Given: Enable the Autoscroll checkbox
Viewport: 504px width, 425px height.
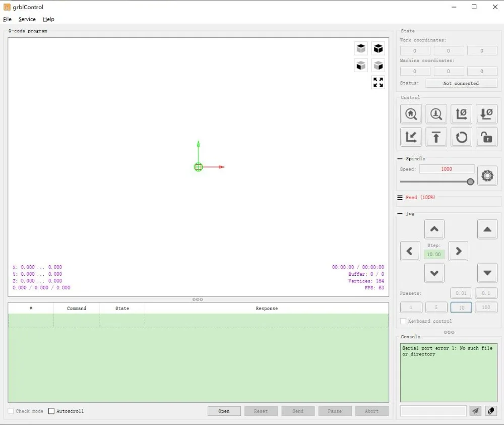Looking at the screenshot, I should click(x=51, y=411).
